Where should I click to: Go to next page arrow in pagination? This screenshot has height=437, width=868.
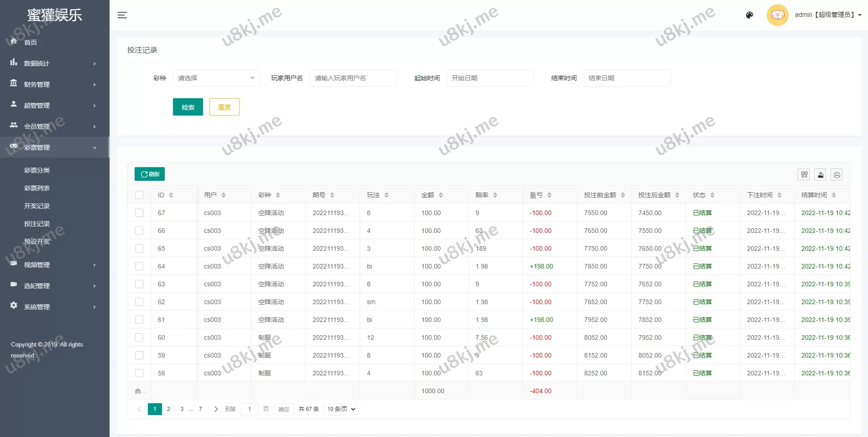[216, 409]
